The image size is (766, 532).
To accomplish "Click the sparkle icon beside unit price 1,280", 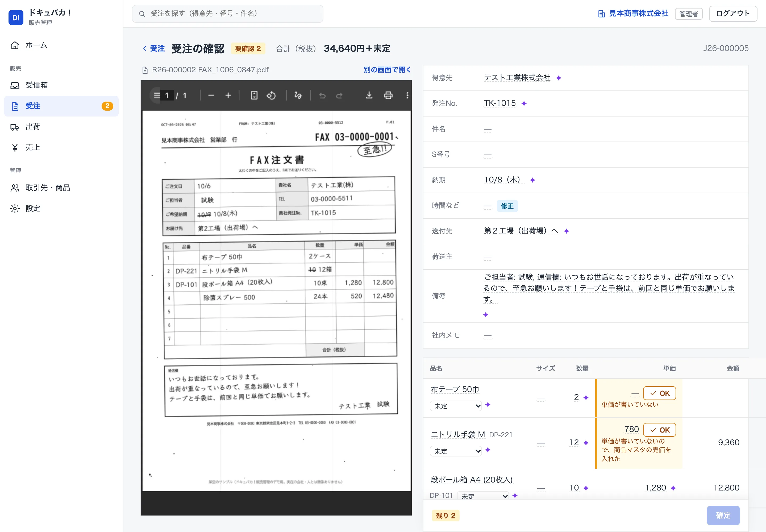I will click(673, 488).
